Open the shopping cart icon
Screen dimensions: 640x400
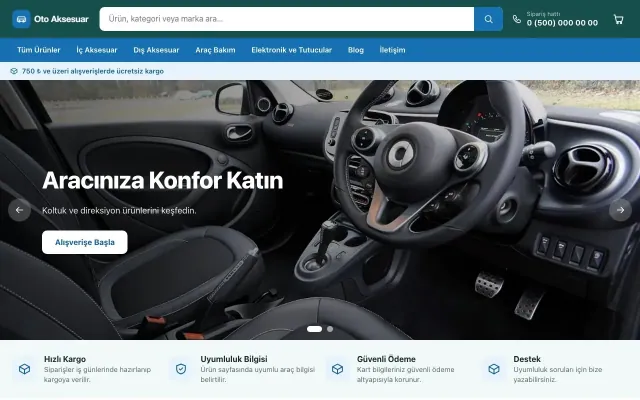tap(618, 19)
